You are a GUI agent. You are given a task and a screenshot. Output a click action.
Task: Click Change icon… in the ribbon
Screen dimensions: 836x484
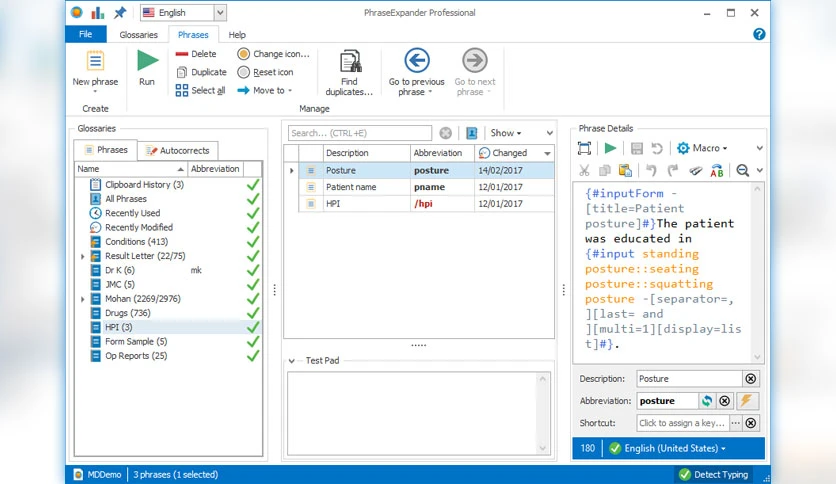click(273, 54)
